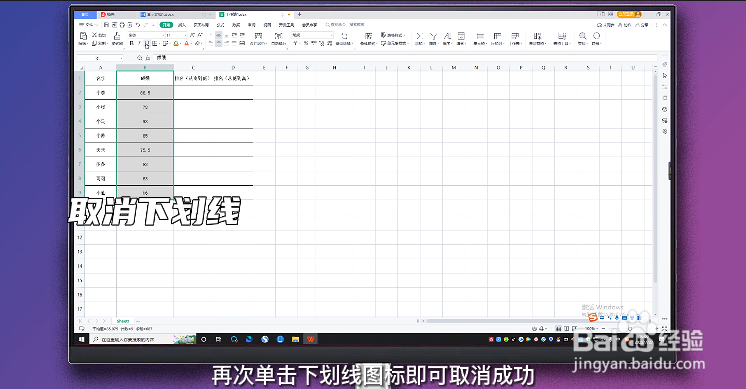Open the Formulas ribbon tab

click(220, 25)
